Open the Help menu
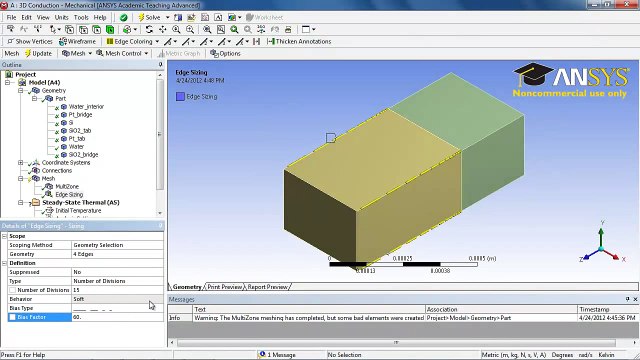640x360 pixels. click(100, 18)
